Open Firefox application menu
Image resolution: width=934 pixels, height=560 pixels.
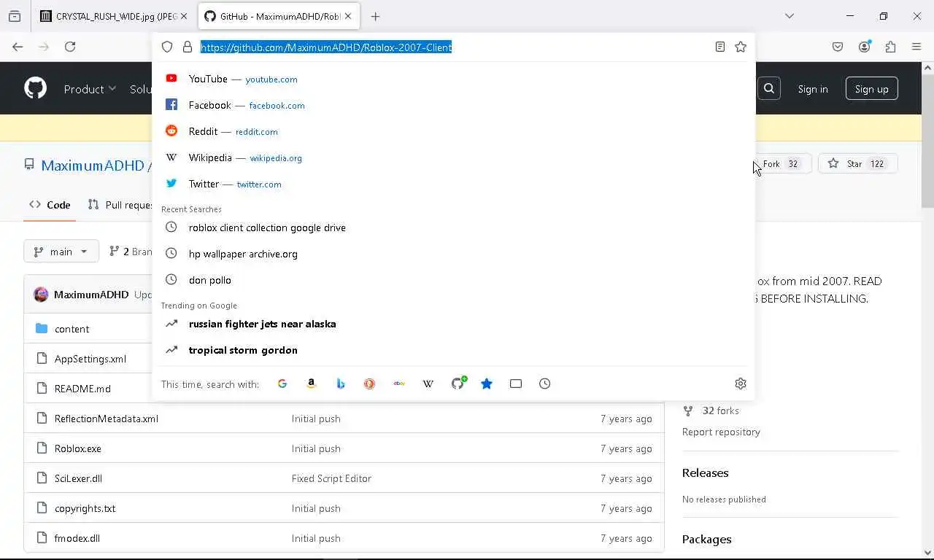(x=916, y=47)
